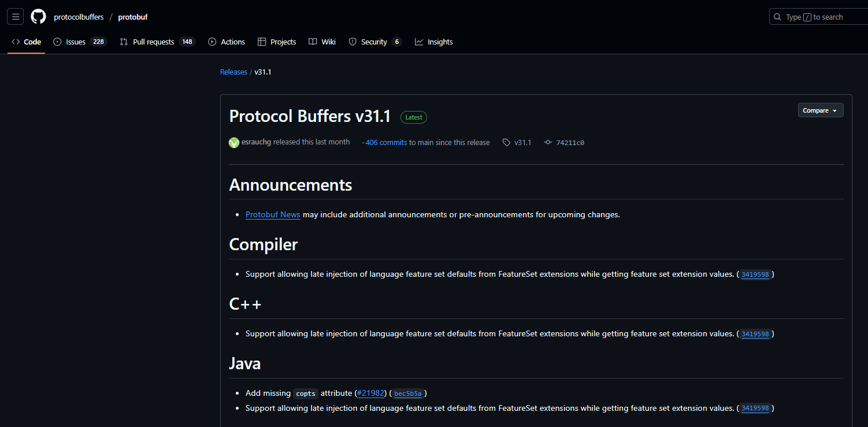
Task: Click the Announcements heading
Action: (x=291, y=185)
